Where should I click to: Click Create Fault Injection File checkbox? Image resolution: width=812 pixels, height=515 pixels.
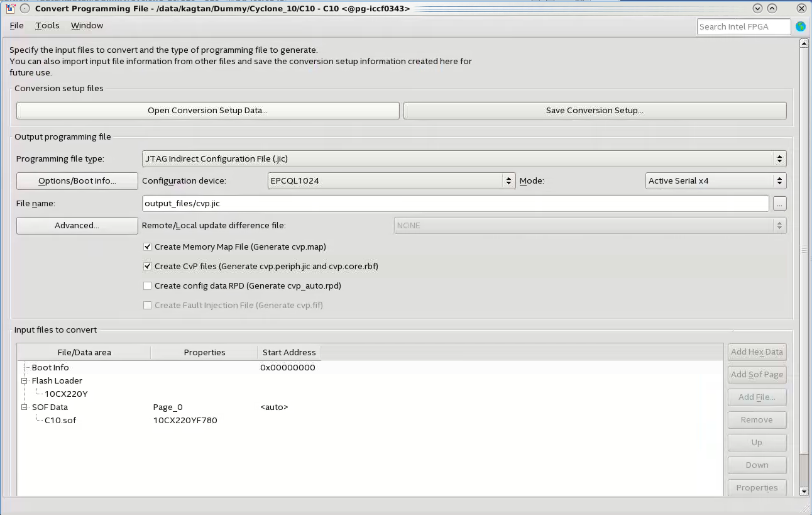(x=148, y=306)
